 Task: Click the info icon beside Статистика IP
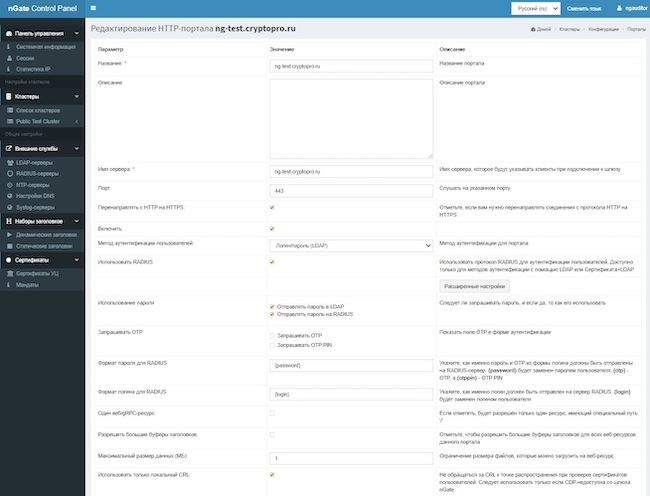pyautogui.click(x=9, y=69)
